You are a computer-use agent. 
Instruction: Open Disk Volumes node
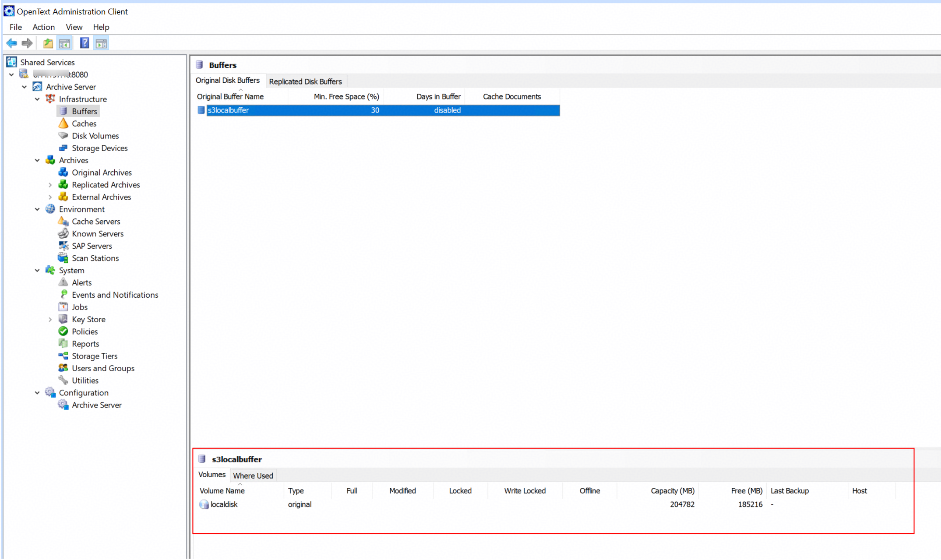[x=95, y=136]
